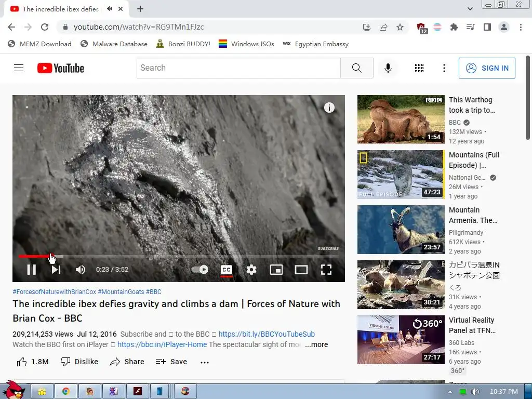
Task: Open Chrome three-dot menu
Action: 521,27
